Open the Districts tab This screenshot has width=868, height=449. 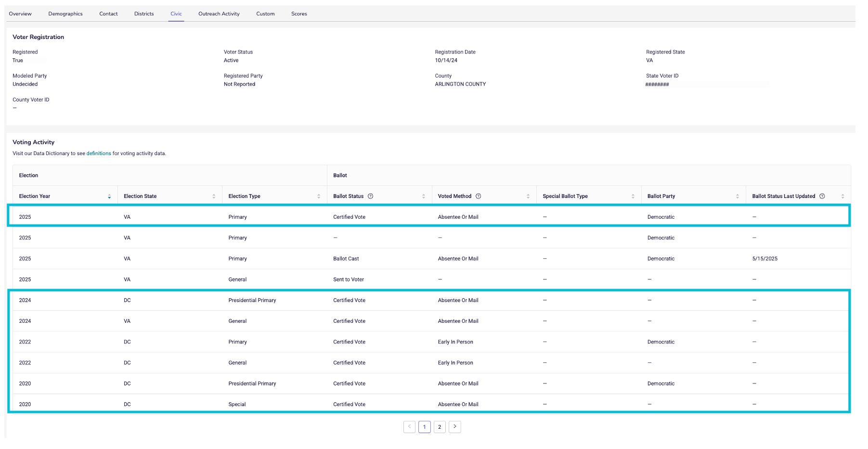pyautogui.click(x=144, y=14)
